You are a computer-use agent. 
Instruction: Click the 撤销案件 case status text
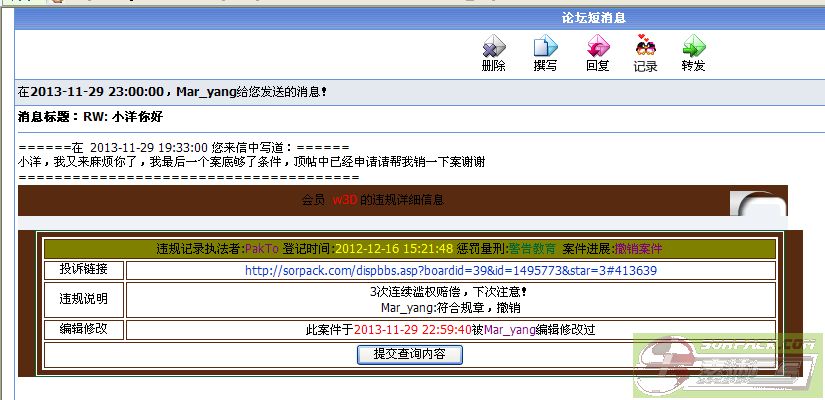[638, 249]
